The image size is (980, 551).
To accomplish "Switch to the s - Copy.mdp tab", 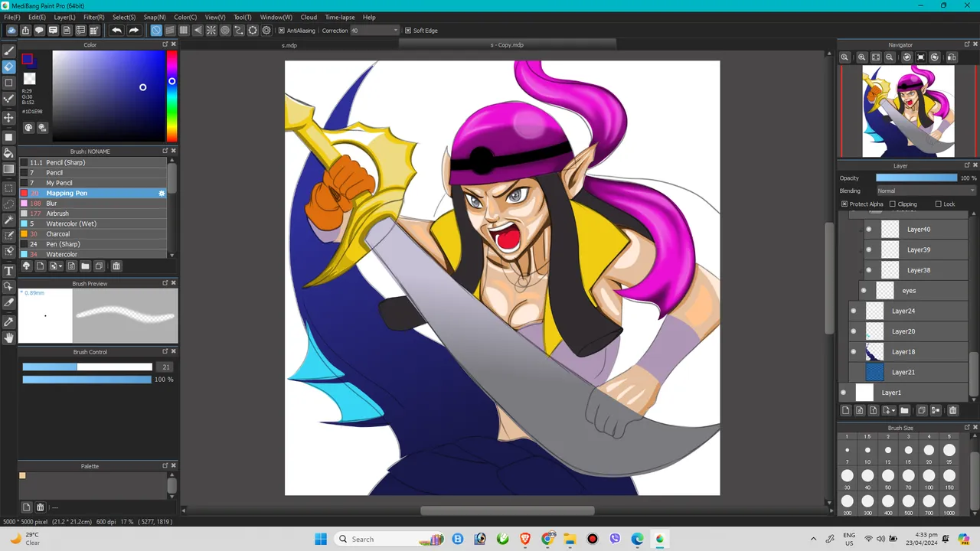I will pyautogui.click(x=507, y=45).
